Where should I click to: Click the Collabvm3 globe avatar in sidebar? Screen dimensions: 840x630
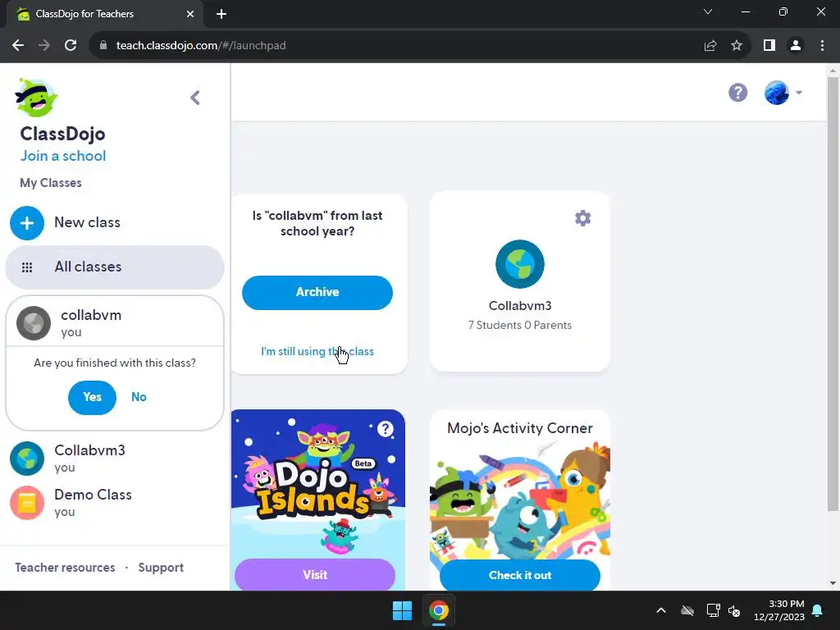(27, 459)
